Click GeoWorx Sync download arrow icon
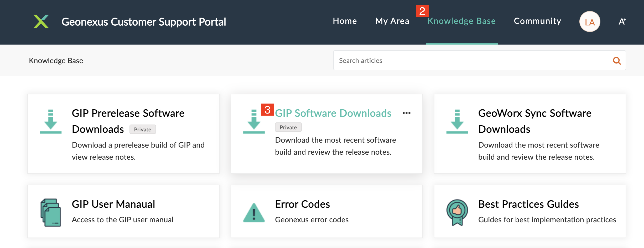 457,121
